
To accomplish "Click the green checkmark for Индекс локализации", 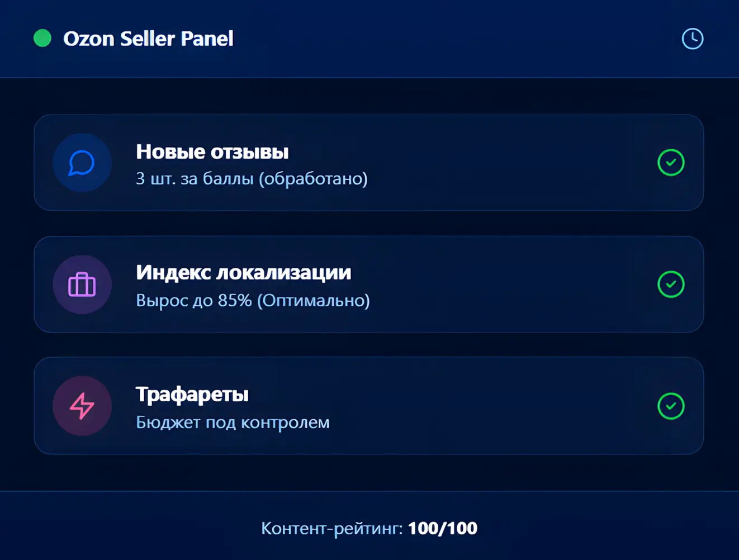I will pos(671,284).
